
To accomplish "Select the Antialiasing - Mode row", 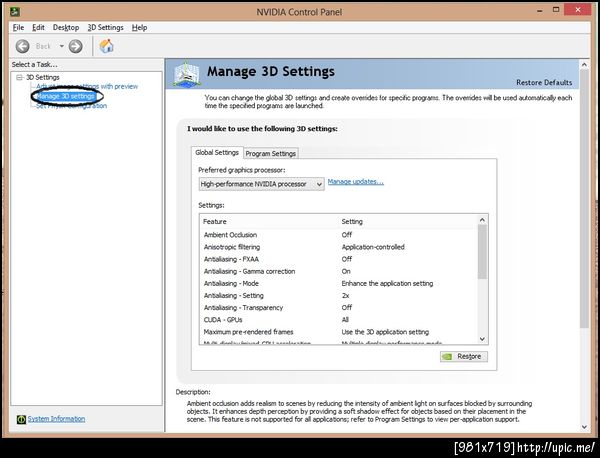I will pos(339,284).
